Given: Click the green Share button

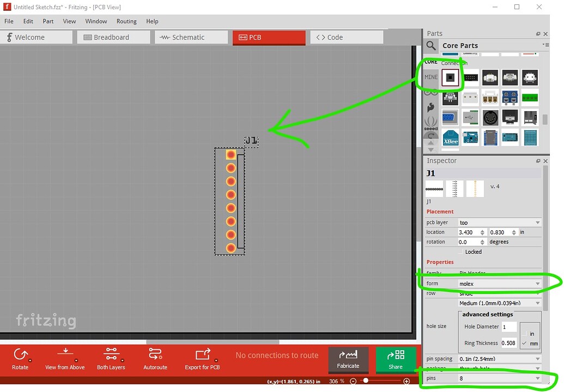Looking at the screenshot, I should (x=396, y=360).
